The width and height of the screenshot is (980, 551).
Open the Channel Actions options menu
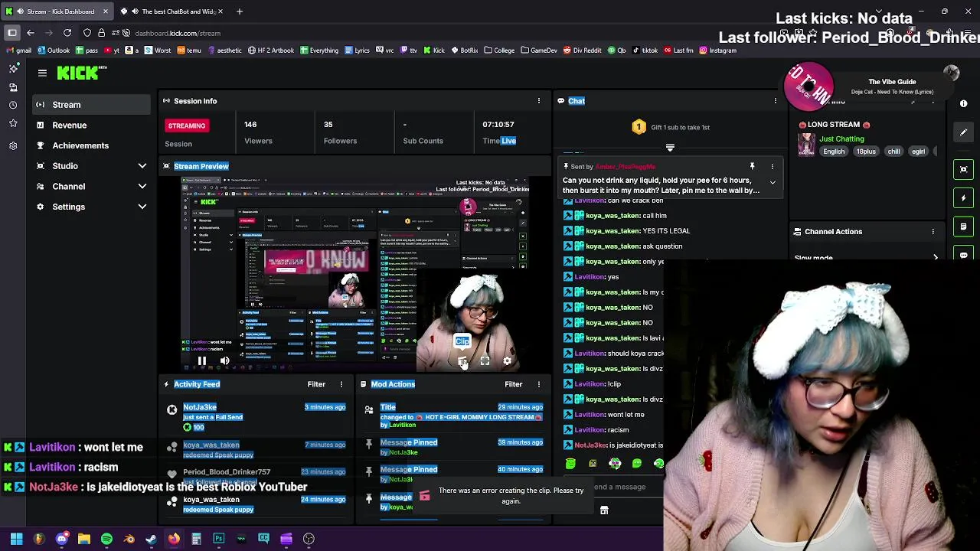coord(933,232)
